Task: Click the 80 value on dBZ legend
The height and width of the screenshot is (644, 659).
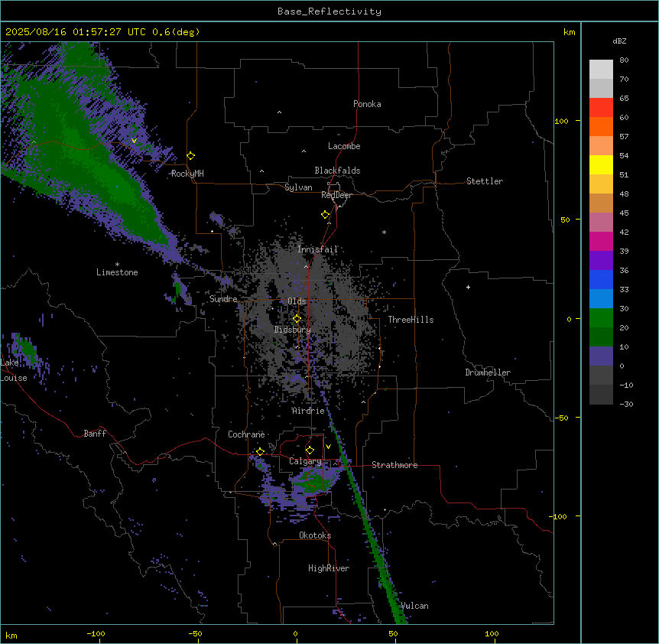Action: point(624,60)
